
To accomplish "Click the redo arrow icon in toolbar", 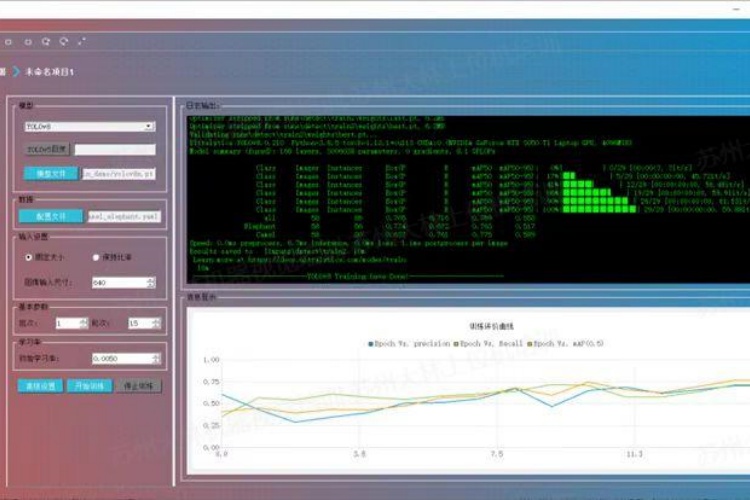I will (x=64, y=42).
